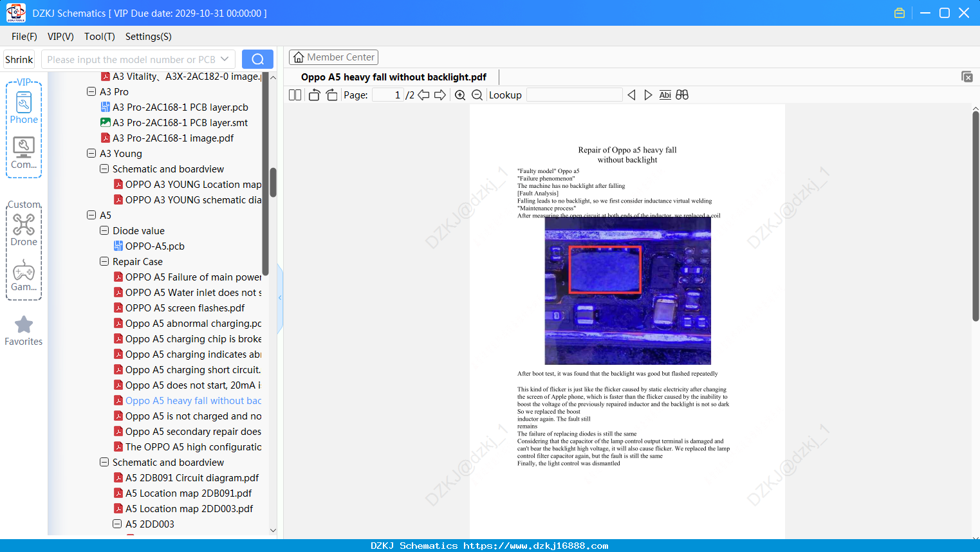This screenshot has width=980, height=552.
Task: Collapse Schematic and boardview under A5
Action: point(104,462)
